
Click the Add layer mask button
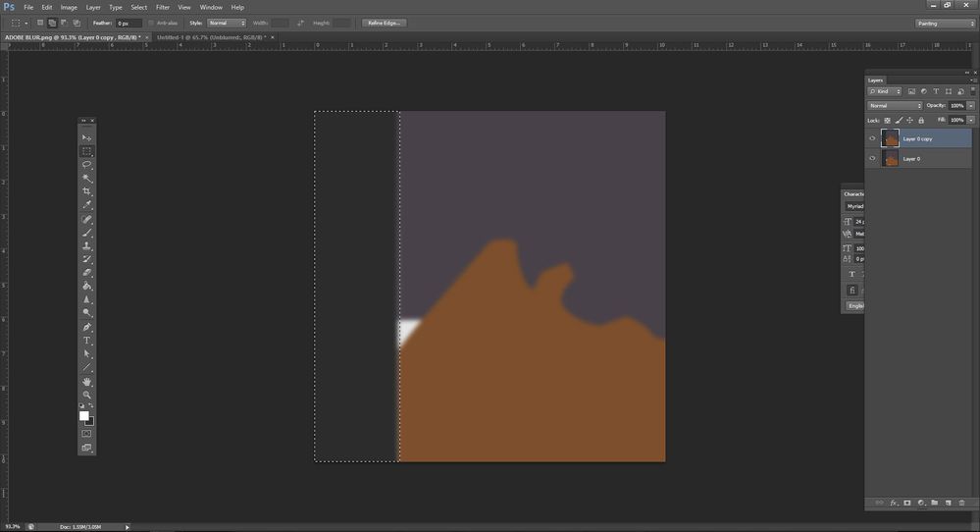tap(907, 503)
